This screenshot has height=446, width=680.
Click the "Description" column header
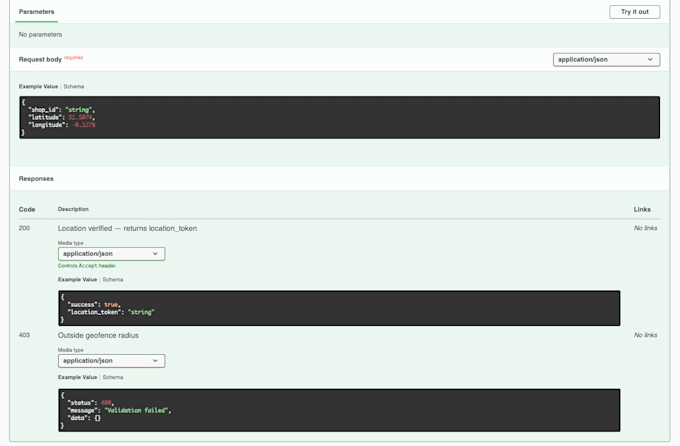[x=73, y=209]
